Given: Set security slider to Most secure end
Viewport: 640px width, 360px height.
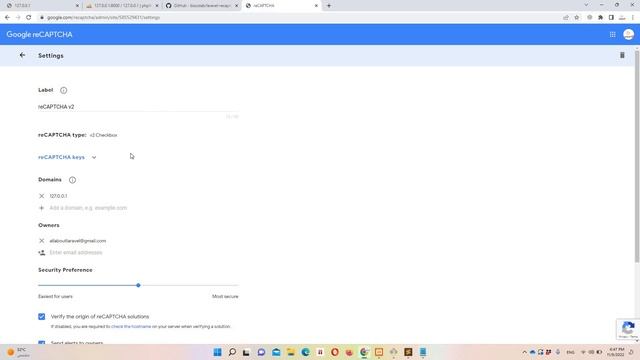Looking at the screenshot, I should (x=238, y=285).
